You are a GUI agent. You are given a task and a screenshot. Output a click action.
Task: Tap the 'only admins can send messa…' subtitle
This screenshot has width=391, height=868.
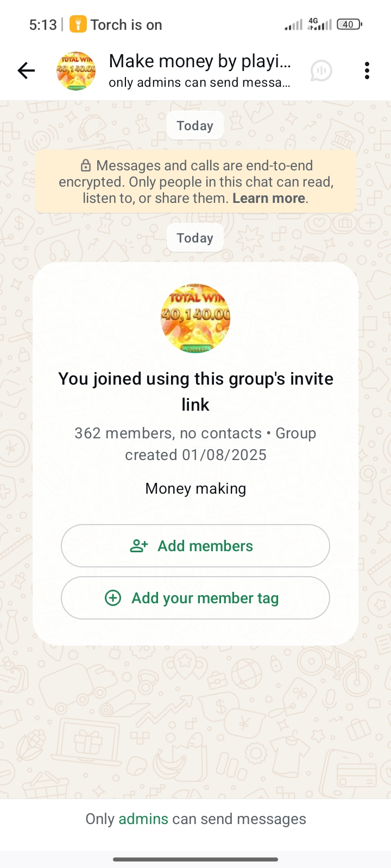click(x=199, y=82)
